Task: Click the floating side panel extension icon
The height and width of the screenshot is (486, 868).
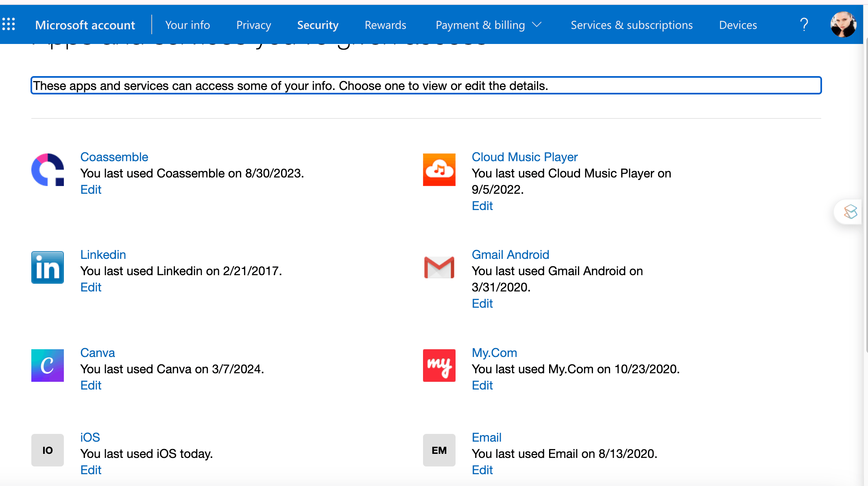Action: point(851,212)
